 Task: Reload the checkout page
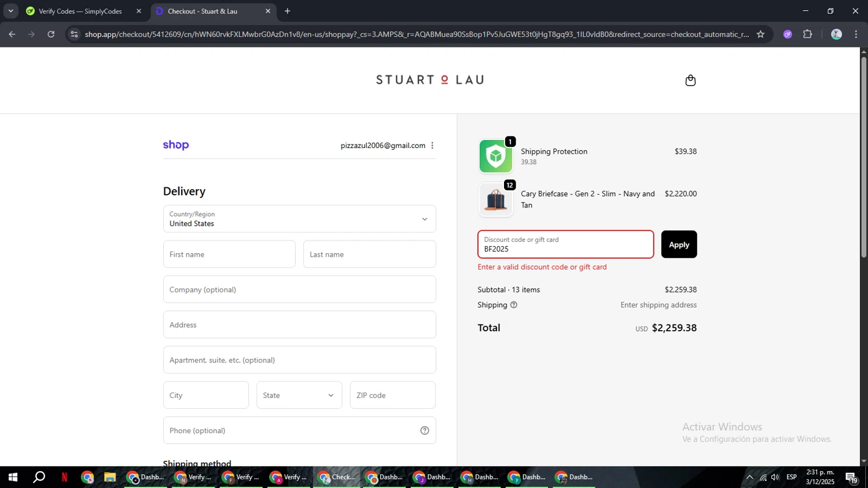tap(51, 34)
